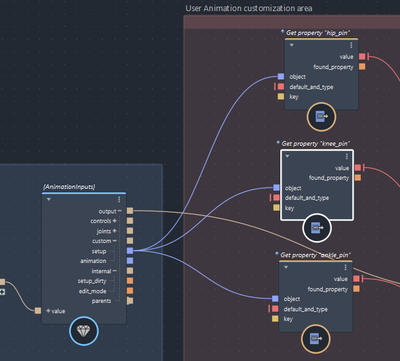Click the joints output port
This screenshot has height=361, width=400.
(130, 231)
